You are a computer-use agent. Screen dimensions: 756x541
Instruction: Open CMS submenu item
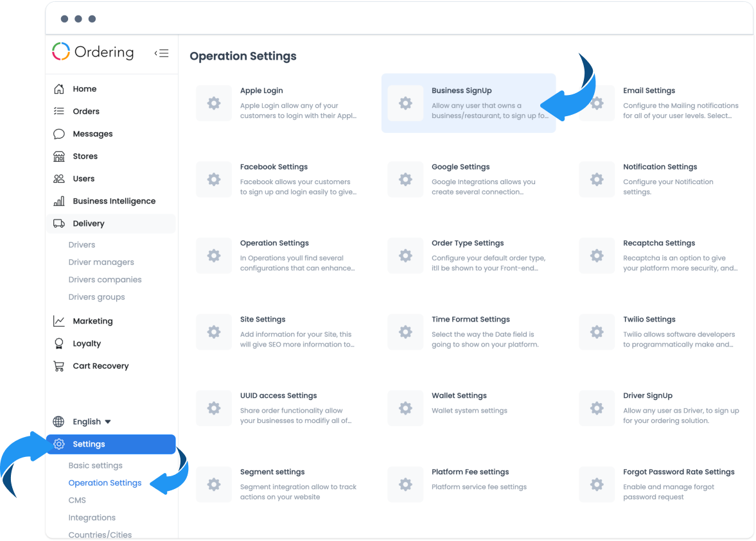(x=77, y=500)
